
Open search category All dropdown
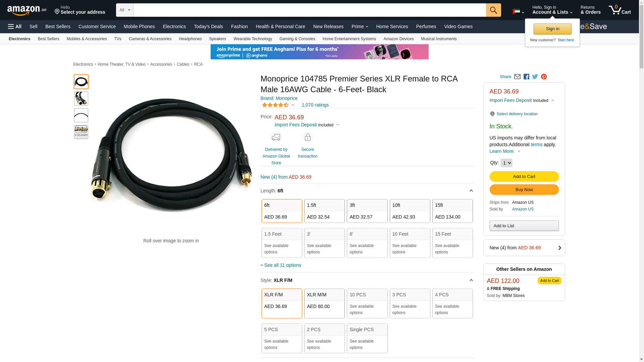[125, 10]
